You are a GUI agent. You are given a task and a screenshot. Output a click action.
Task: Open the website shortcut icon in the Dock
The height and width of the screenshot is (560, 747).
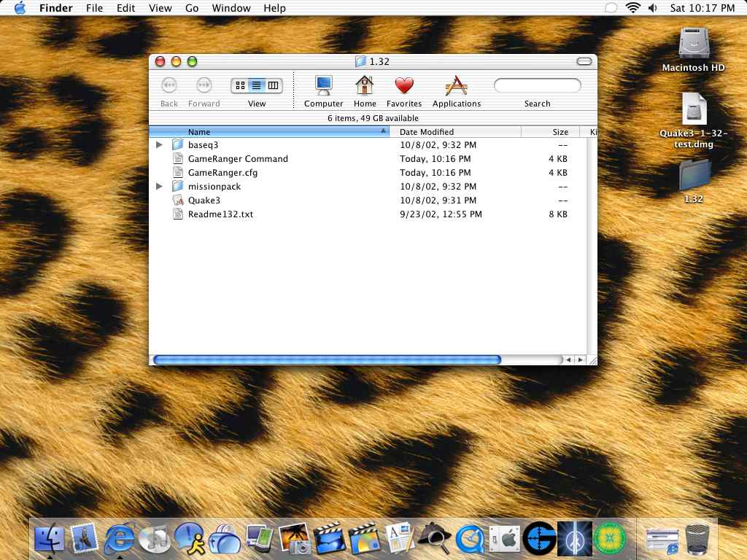(662, 540)
